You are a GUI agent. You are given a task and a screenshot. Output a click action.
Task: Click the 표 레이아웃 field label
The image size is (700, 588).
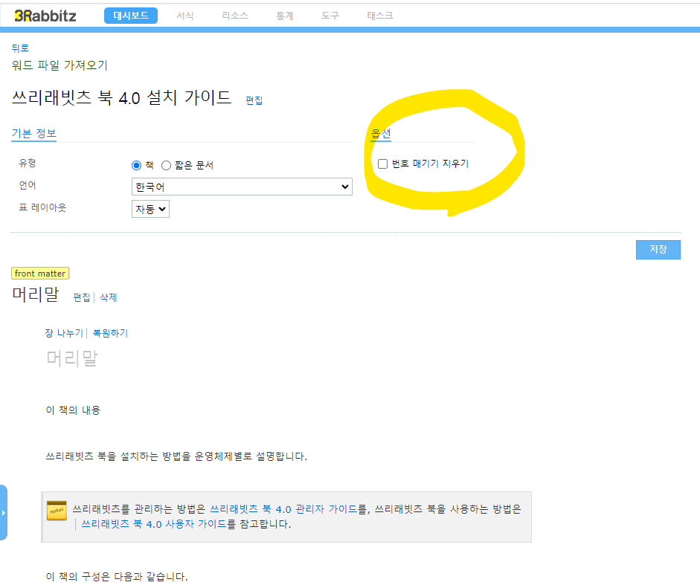point(42,207)
